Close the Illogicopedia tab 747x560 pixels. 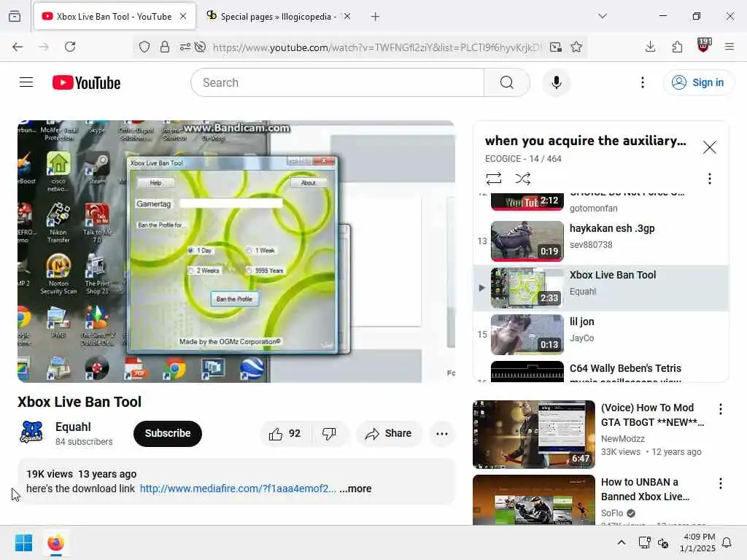point(347,16)
